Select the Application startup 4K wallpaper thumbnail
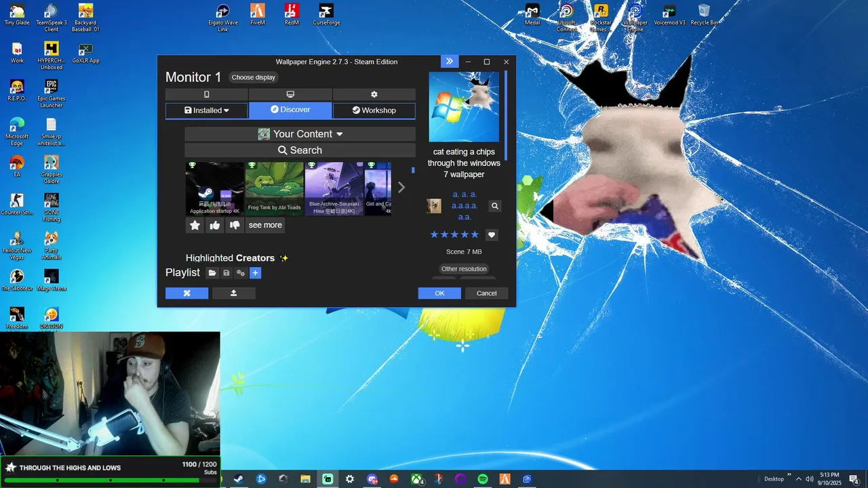This screenshot has height=488, width=868. point(215,188)
